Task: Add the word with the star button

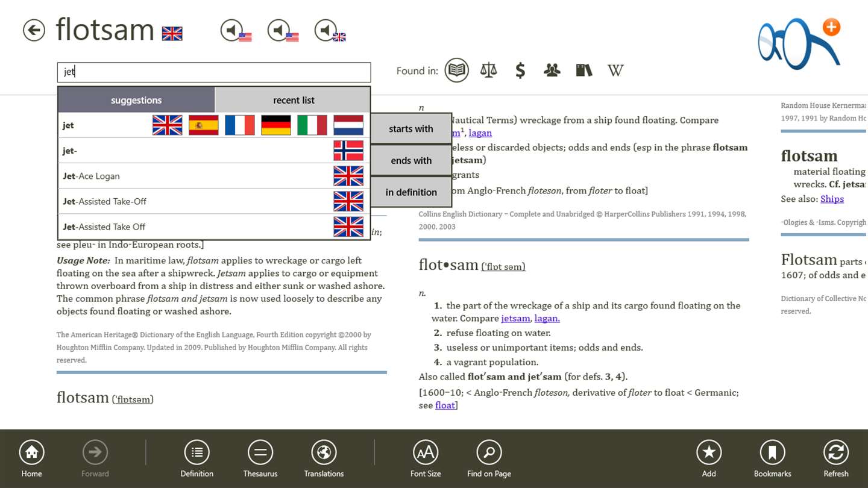Action: (709, 458)
